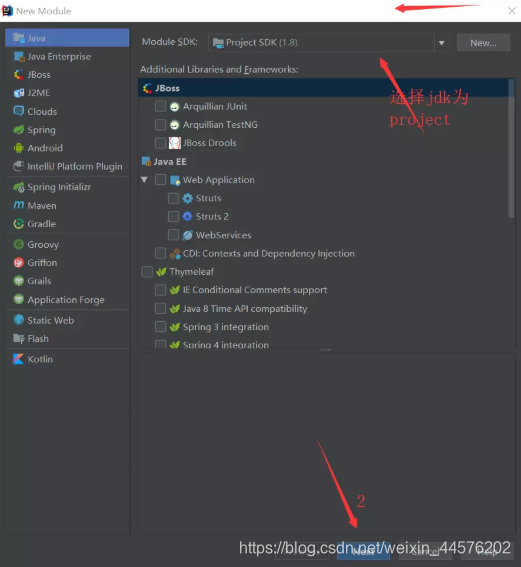This screenshot has height=567, width=521.
Task: Pick the Static Web globe icon
Action: click(x=18, y=320)
